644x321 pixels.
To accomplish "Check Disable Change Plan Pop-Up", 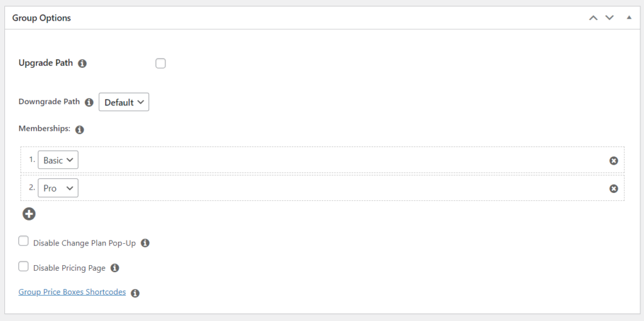I will tap(23, 241).
